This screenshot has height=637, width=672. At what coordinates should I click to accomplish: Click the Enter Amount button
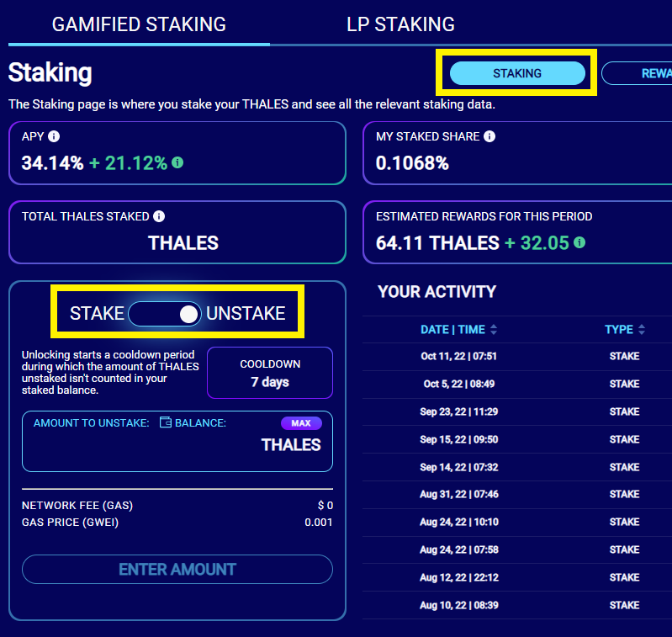177,570
